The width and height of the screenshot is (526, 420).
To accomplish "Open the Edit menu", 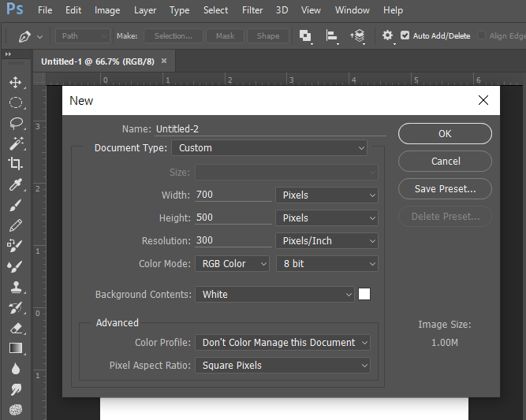I will [73, 10].
